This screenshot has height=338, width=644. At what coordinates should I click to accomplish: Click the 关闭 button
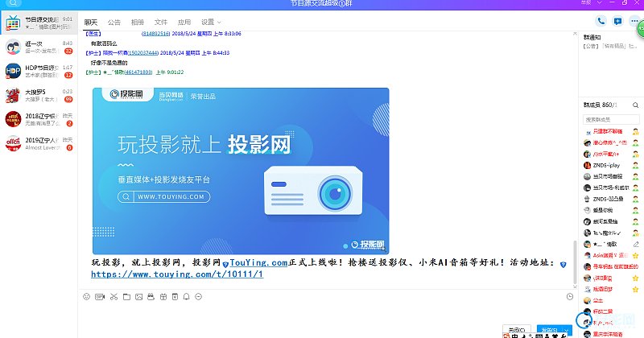[x=517, y=330]
